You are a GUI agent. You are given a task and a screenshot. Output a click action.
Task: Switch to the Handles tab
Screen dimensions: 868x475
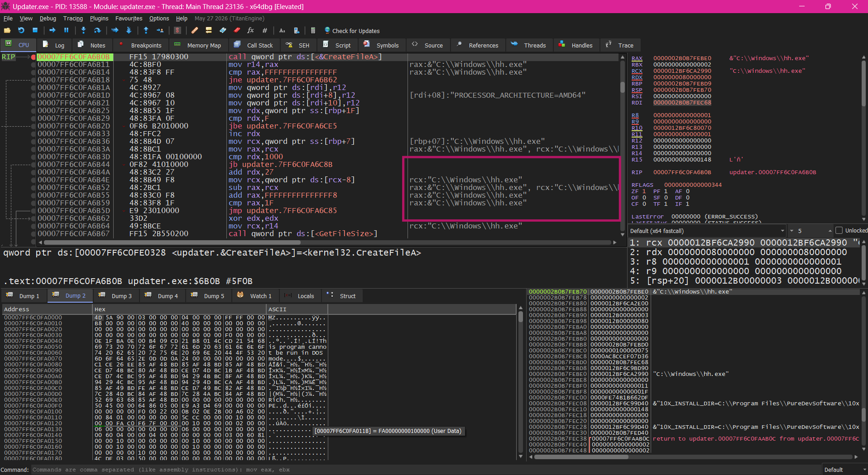[x=576, y=45]
